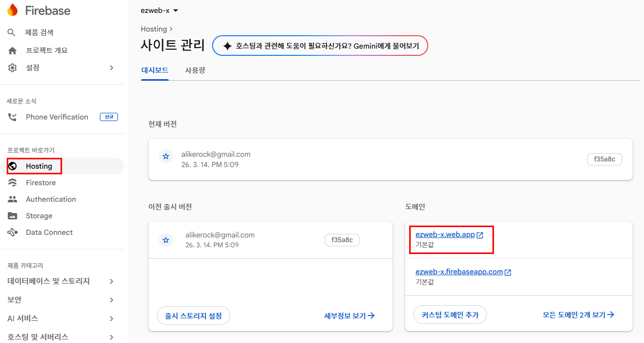Open project overview home icon

click(x=12, y=50)
